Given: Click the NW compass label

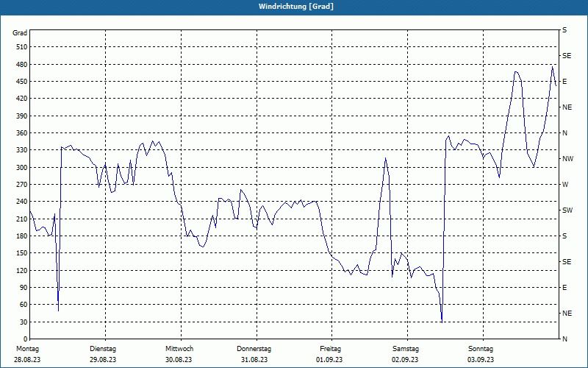Looking at the screenshot, I should [567, 159].
